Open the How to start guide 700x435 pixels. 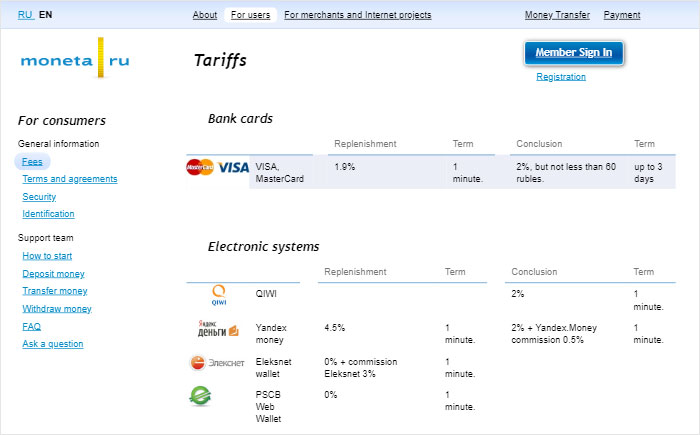[47, 256]
